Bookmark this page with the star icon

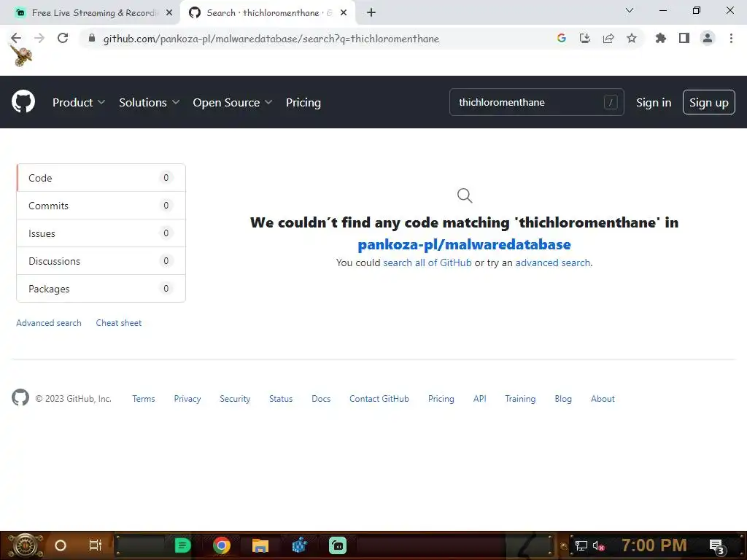point(632,38)
